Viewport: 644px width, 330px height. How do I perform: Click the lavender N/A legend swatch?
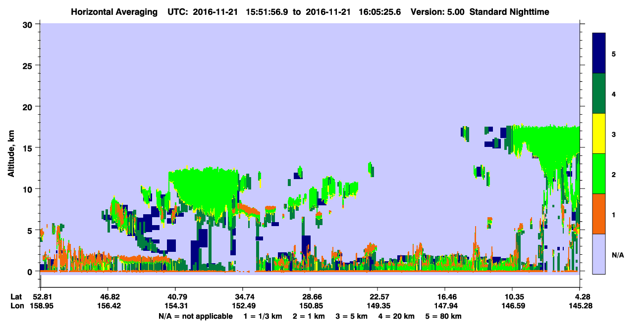point(599,253)
